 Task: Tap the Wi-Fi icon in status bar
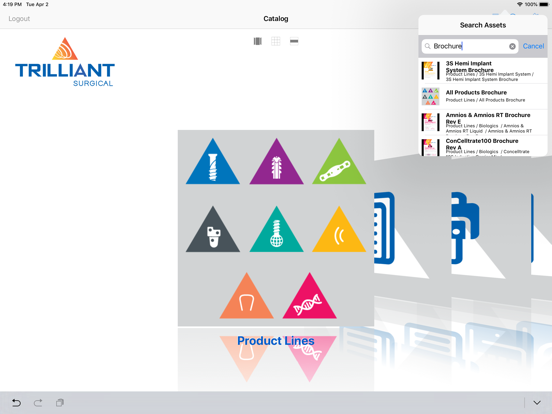pos(520,4)
